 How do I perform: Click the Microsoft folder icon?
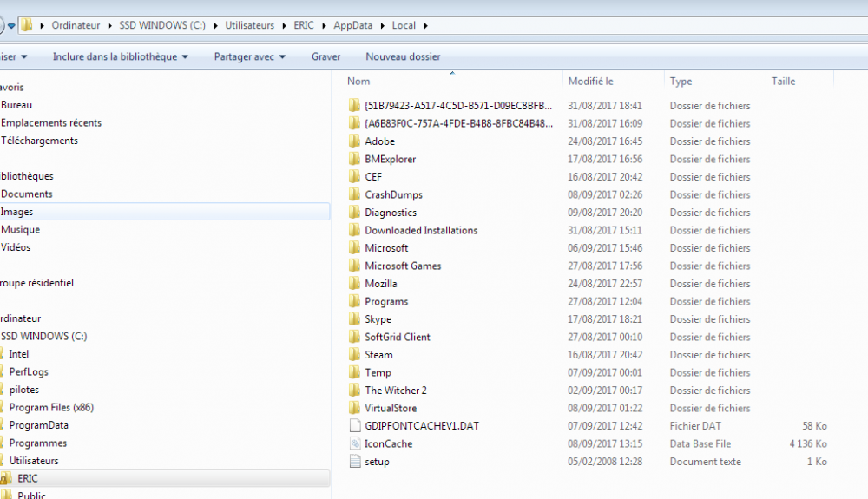pos(354,248)
